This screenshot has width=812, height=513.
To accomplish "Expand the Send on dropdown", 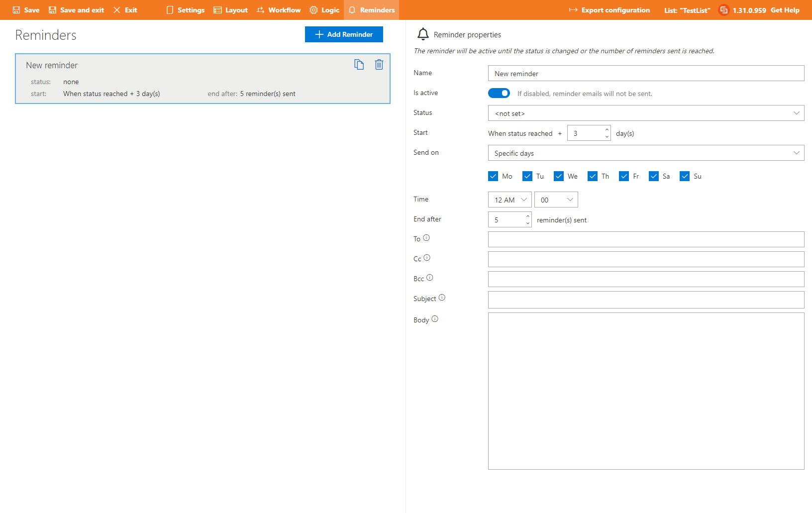I will pyautogui.click(x=646, y=153).
